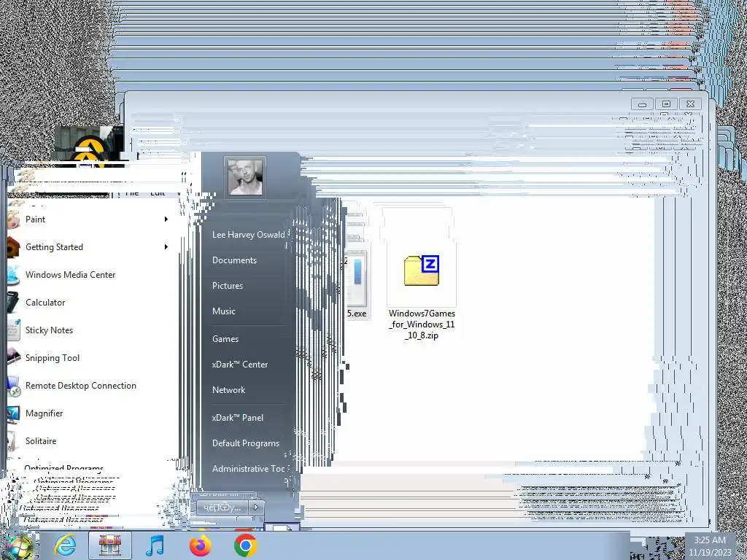
Task: Open Documents from the Start menu
Action: coord(234,260)
